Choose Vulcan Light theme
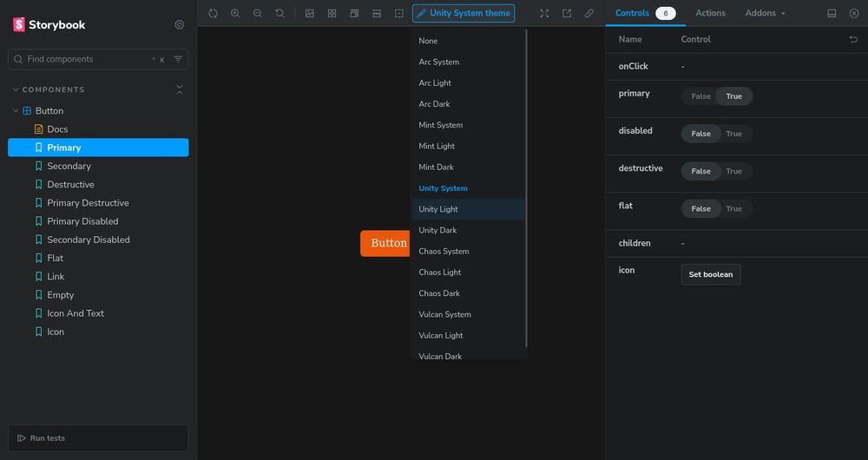The image size is (868, 460). click(468, 335)
